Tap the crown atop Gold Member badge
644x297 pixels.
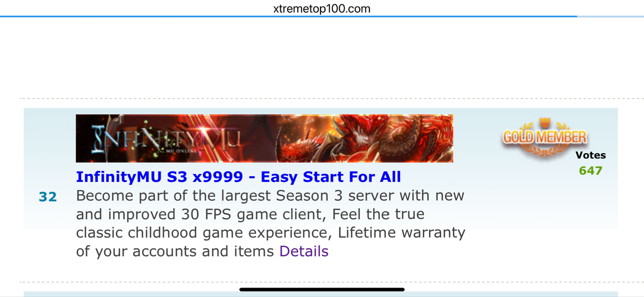click(545, 123)
